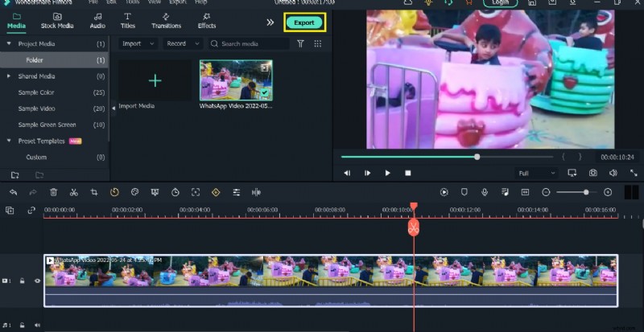Record a voiceover with the microphone icon
The image size is (644, 332).
(485, 192)
